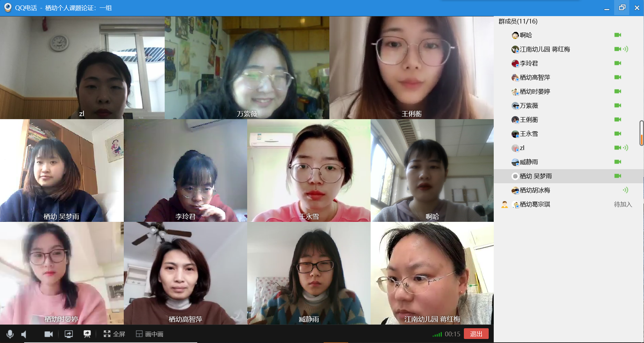Start screen sharing with the monitor icon

68,334
